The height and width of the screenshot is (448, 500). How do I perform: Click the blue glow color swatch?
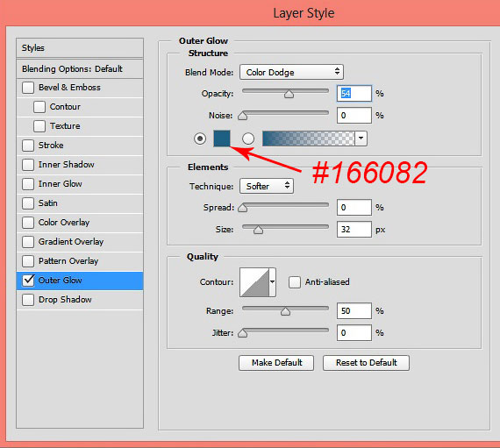tap(222, 139)
